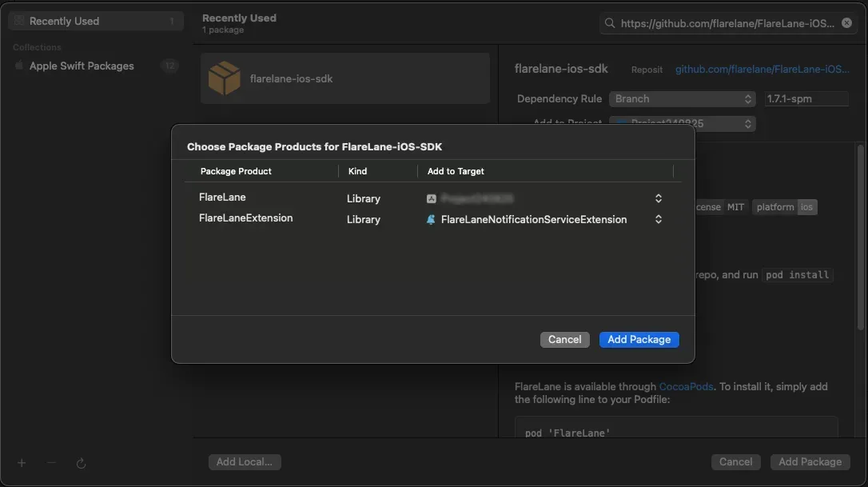Open the Add to Project dropdown
The width and height of the screenshot is (868, 487).
click(x=682, y=124)
